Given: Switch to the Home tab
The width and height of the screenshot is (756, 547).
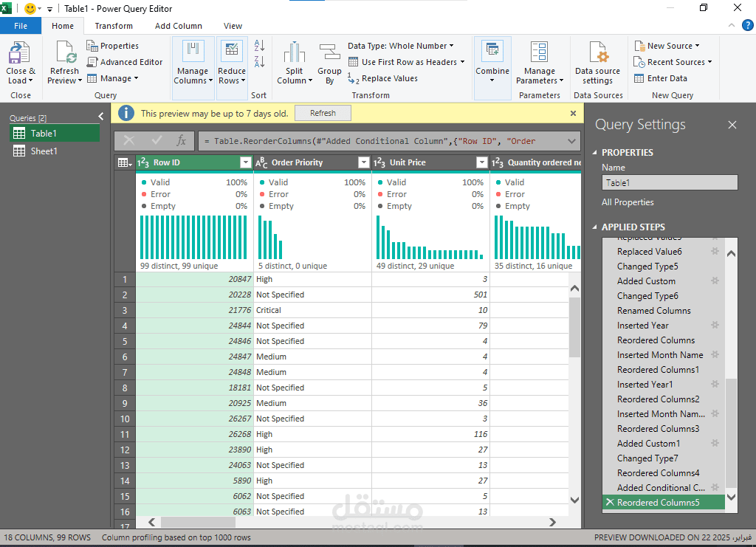Looking at the screenshot, I should (x=63, y=26).
